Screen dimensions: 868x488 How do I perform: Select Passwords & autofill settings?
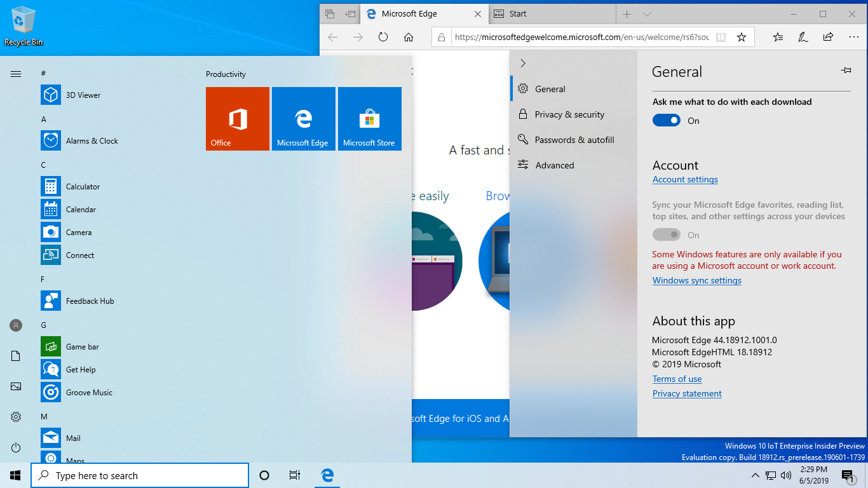point(573,140)
